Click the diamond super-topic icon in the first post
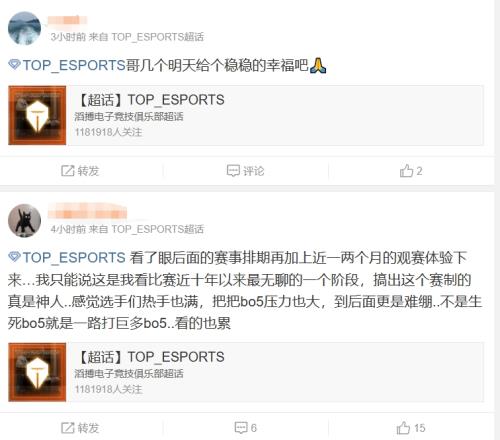 (14, 64)
